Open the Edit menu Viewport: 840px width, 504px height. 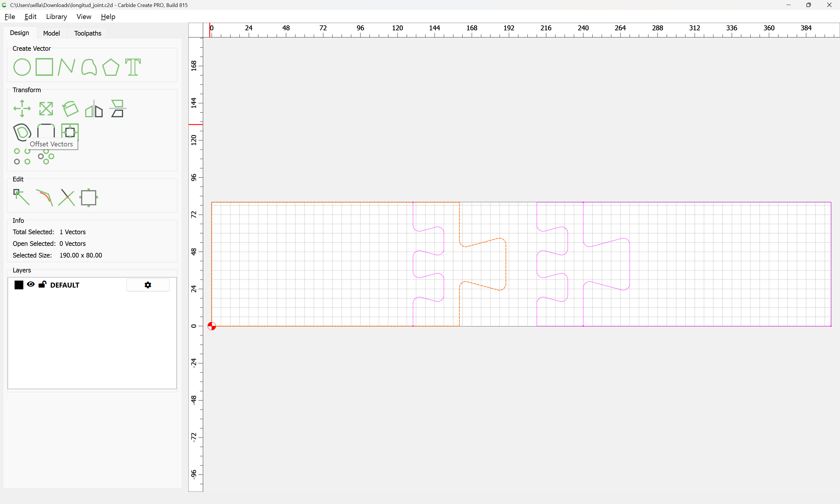pos(30,17)
